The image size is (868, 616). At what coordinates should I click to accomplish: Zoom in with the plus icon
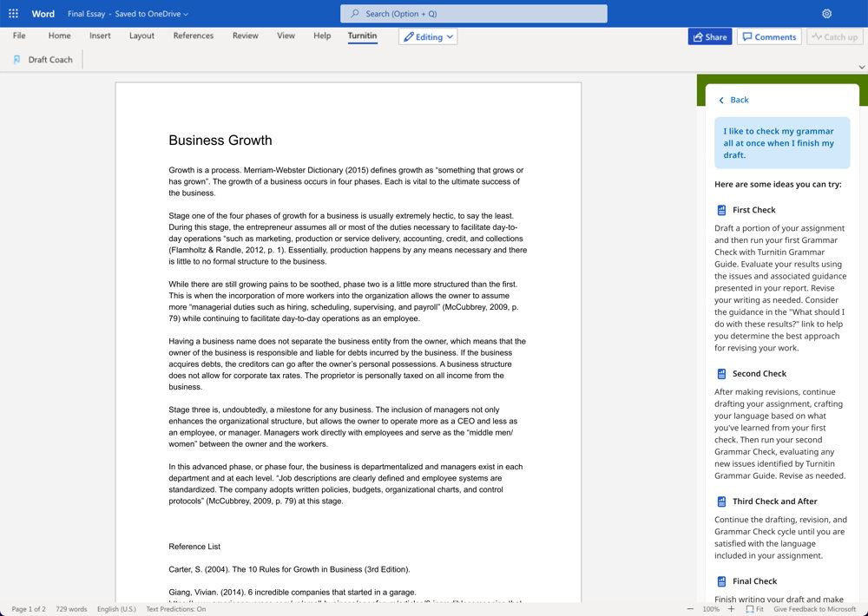(731, 609)
